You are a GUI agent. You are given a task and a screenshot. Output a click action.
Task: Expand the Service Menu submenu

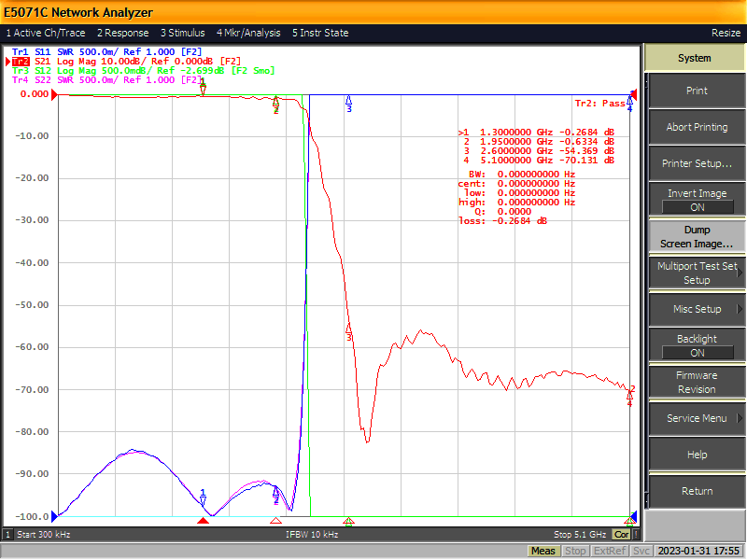697,418
